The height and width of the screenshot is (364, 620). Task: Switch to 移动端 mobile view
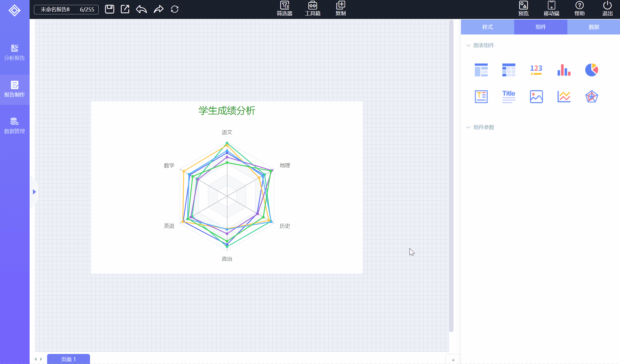[551, 9]
